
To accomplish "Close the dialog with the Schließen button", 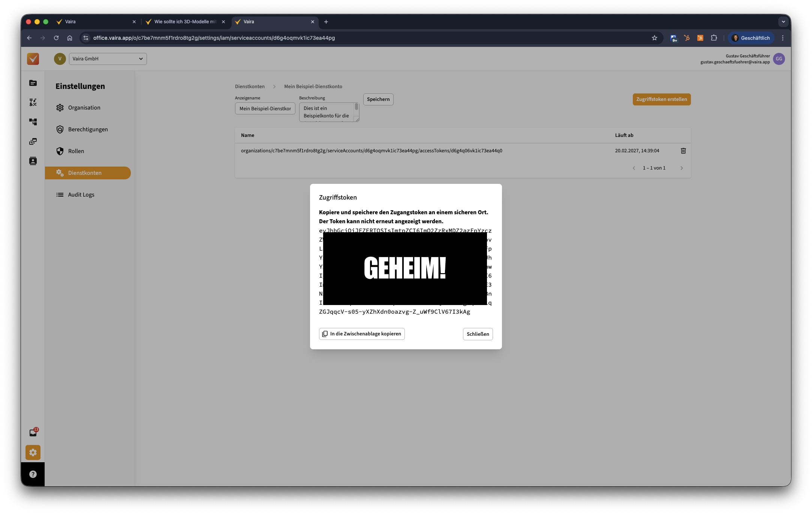I will (x=478, y=334).
